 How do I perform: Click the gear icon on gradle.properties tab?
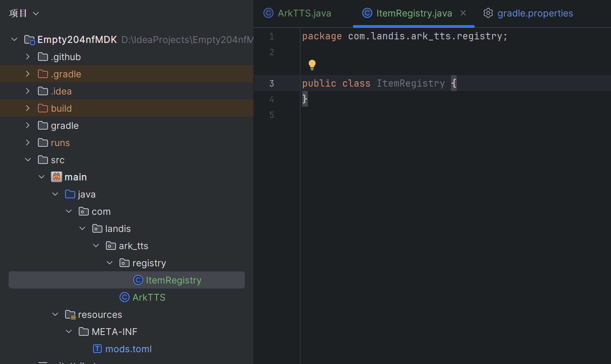488,13
